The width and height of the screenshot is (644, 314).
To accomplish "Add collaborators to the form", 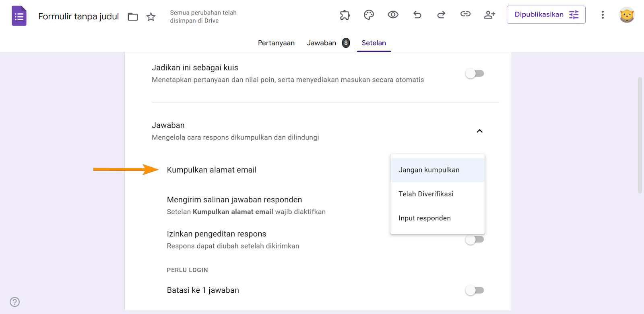I will 489,15.
